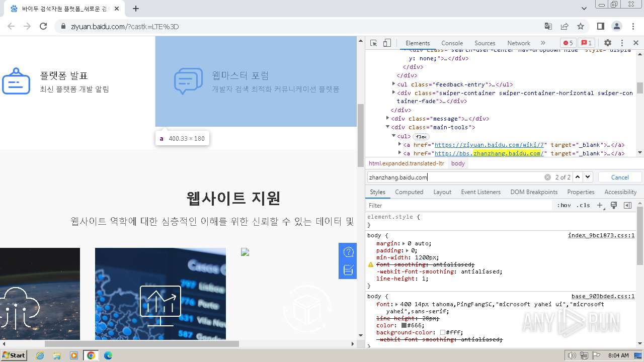Open base_903bded.css:1 source link
644x362 pixels.
[603, 296]
